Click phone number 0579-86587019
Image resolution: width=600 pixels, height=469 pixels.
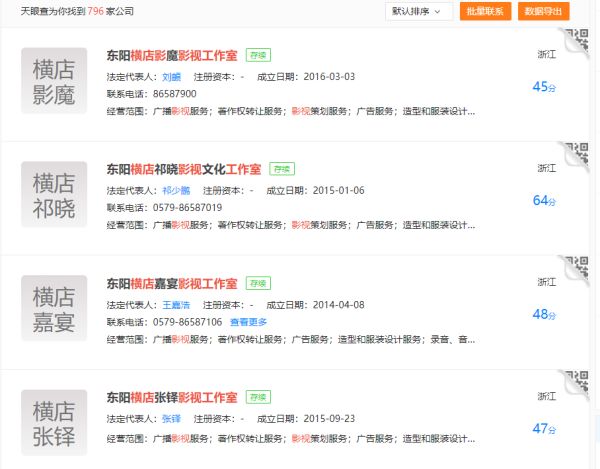(x=188, y=208)
